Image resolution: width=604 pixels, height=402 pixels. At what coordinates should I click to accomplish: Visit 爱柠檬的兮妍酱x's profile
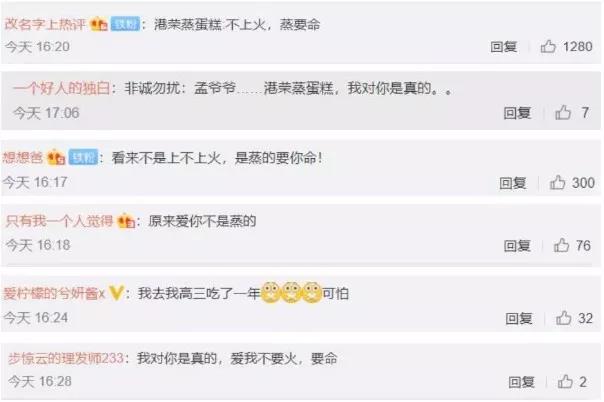tap(54, 293)
